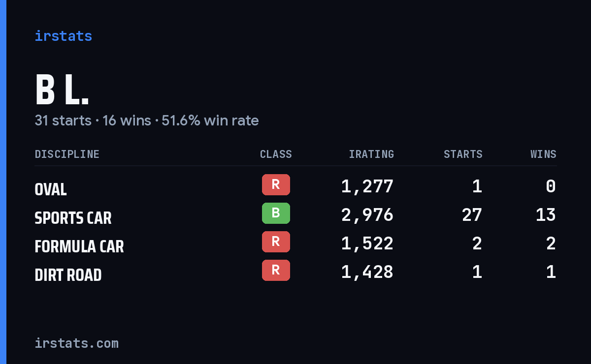This screenshot has height=364, width=591.
Task: Select the red R class badge for Oval
Action: point(276,184)
